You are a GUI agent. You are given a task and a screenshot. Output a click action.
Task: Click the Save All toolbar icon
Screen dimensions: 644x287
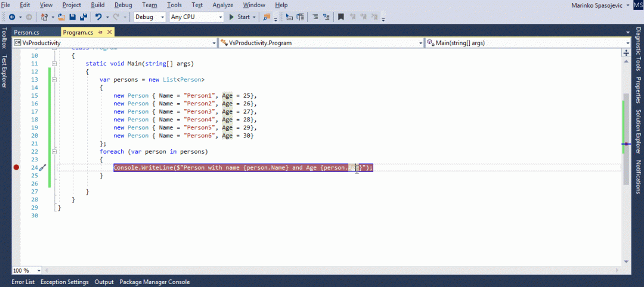(x=83, y=17)
